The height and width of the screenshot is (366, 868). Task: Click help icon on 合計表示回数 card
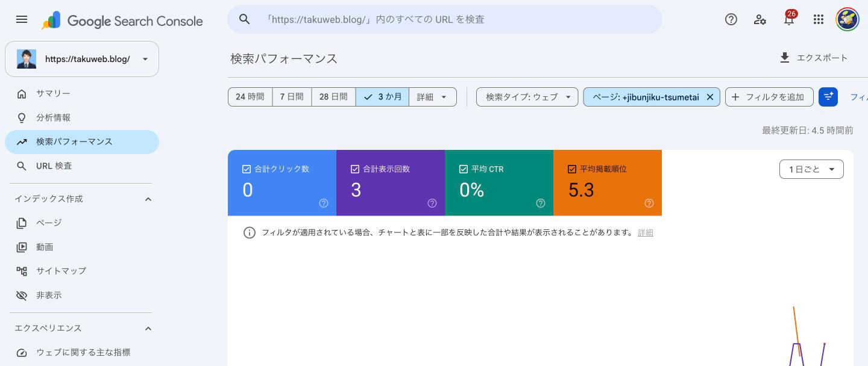[x=432, y=203]
